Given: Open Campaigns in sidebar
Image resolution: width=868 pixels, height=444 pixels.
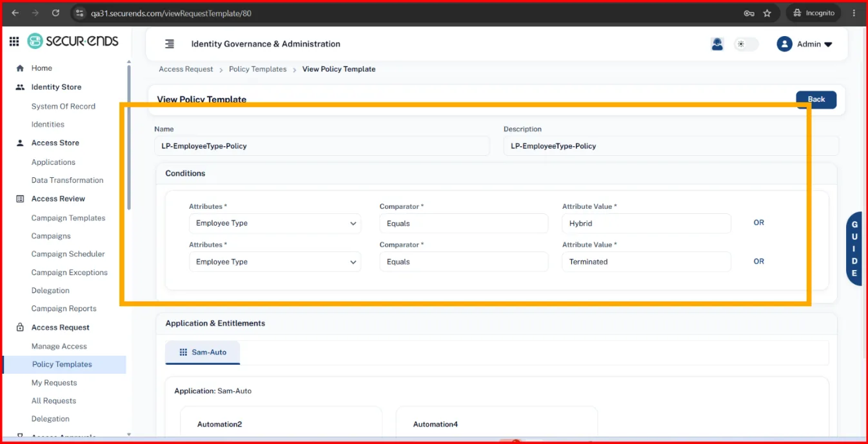Looking at the screenshot, I should tap(51, 236).
